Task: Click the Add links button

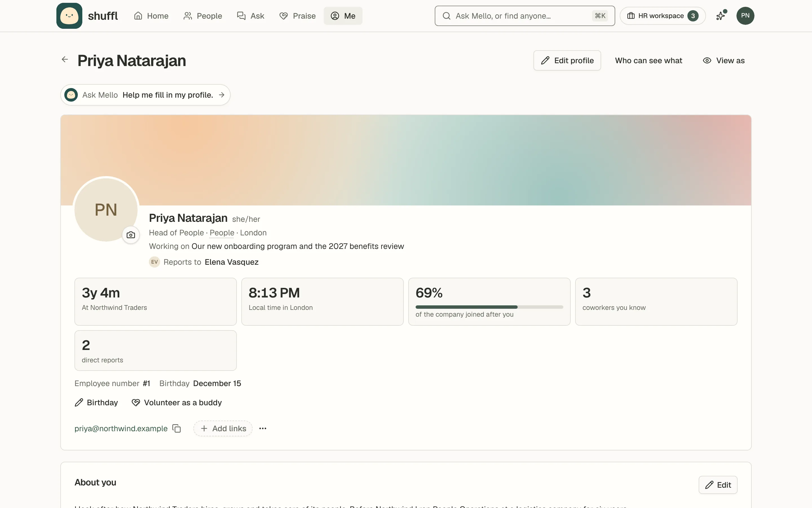Action: point(223,428)
